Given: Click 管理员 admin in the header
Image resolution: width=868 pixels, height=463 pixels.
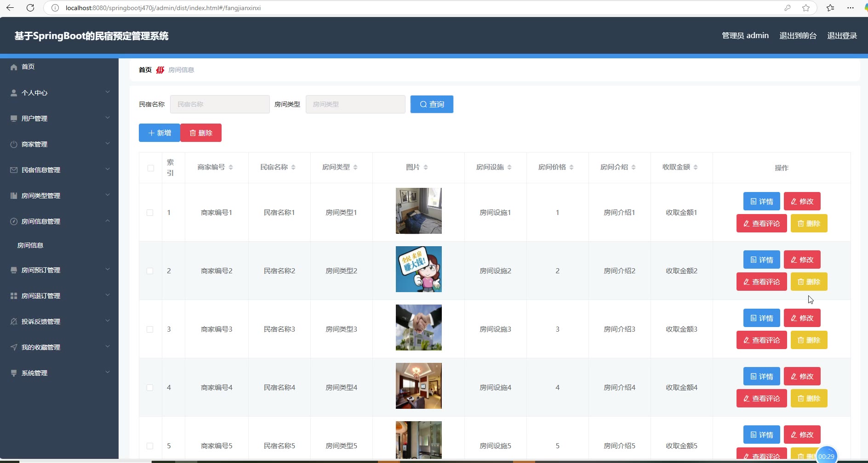Looking at the screenshot, I should (x=745, y=36).
